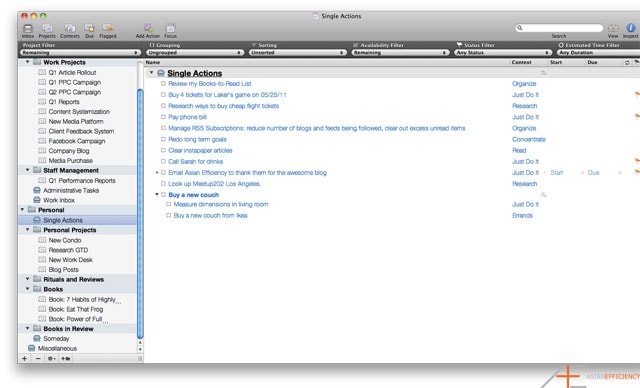Open the Sorting Unsorted dropdown
The image size is (640, 388).
click(x=298, y=53)
